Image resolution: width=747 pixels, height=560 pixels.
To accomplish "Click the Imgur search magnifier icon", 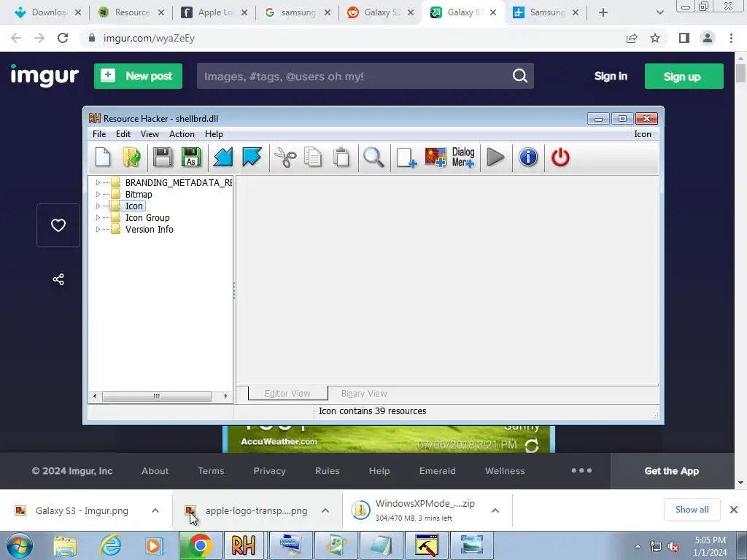I will pyautogui.click(x=519, y=76).
